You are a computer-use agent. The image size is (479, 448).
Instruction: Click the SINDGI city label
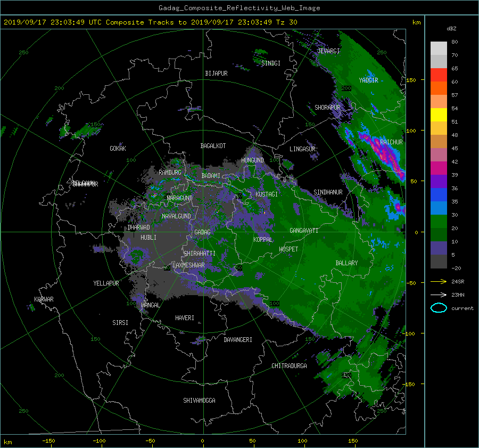click(271, 63)
